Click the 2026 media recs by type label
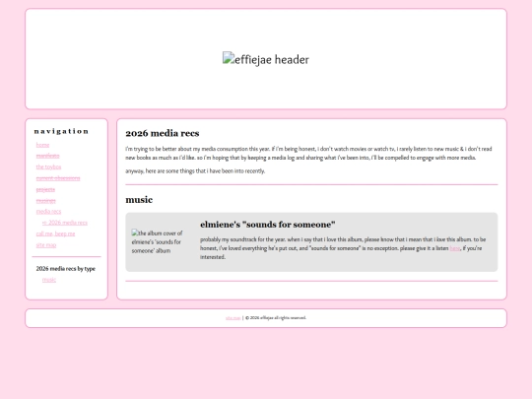The width and height of the screenshot is (532, 399). [x=65, y=268]
